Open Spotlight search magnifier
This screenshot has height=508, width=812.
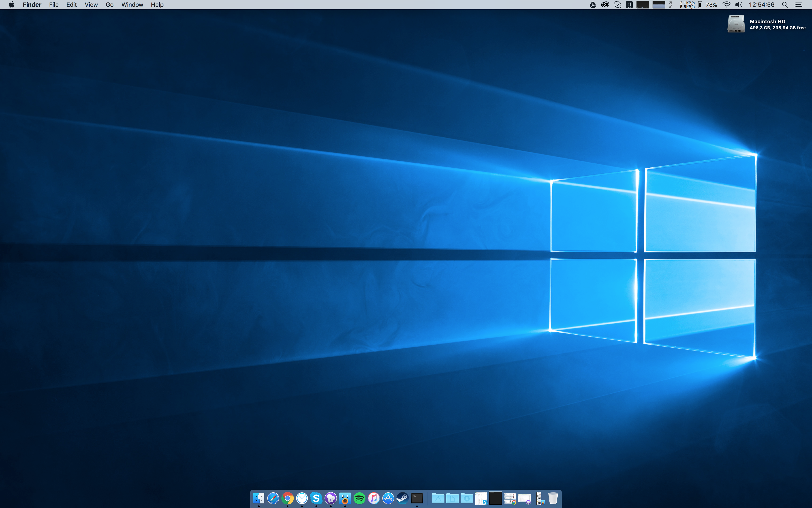pos(785,5)
